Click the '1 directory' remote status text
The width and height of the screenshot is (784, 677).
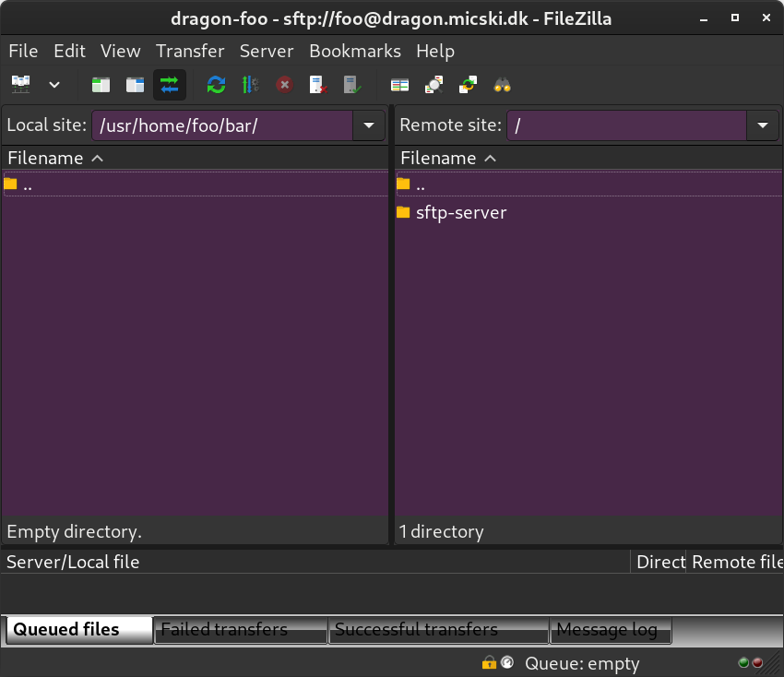442,531
